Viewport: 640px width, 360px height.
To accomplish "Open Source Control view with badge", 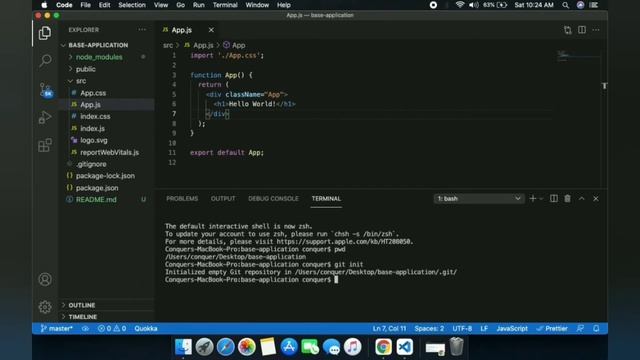I will (46, 89).
